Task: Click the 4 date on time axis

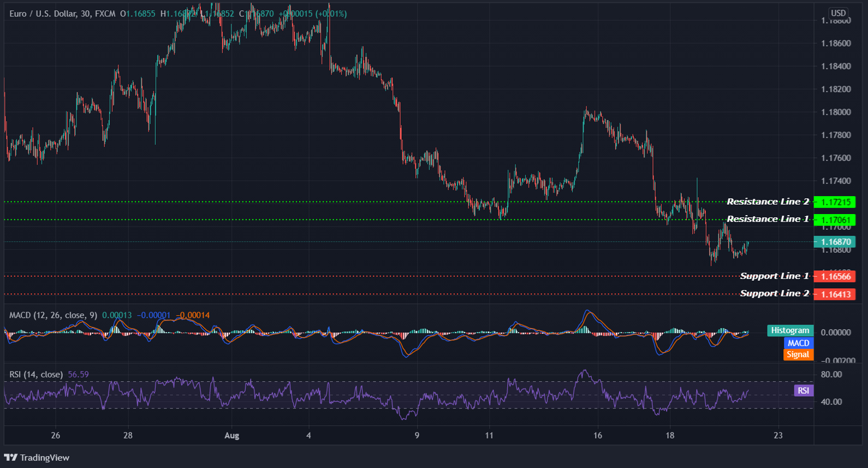Action: (x=308, y=435)
